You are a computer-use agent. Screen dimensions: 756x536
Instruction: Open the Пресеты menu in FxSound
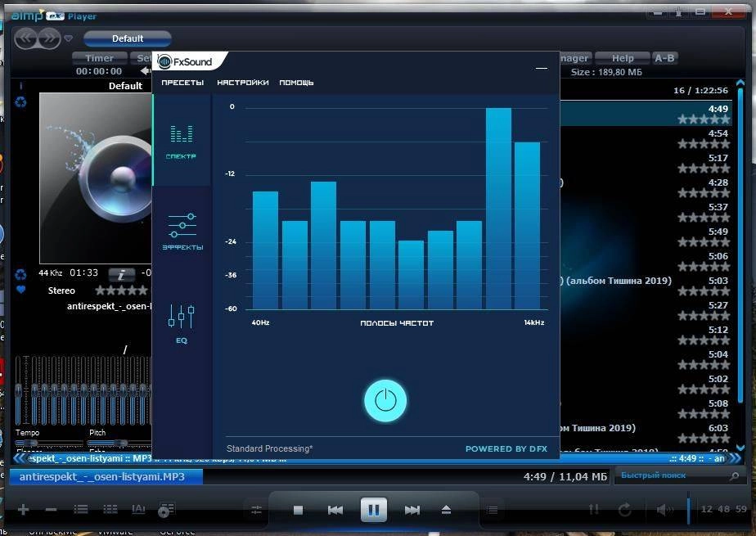182,83
